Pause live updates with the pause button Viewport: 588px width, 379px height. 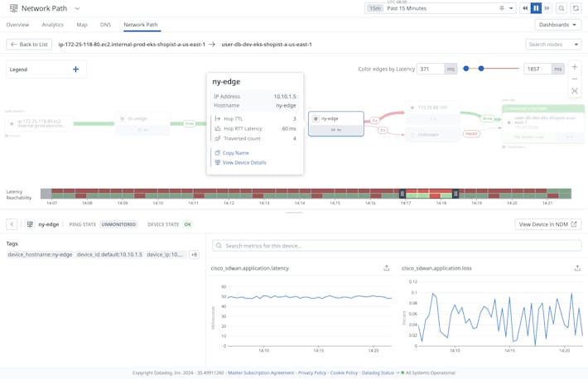click(536, 8)
